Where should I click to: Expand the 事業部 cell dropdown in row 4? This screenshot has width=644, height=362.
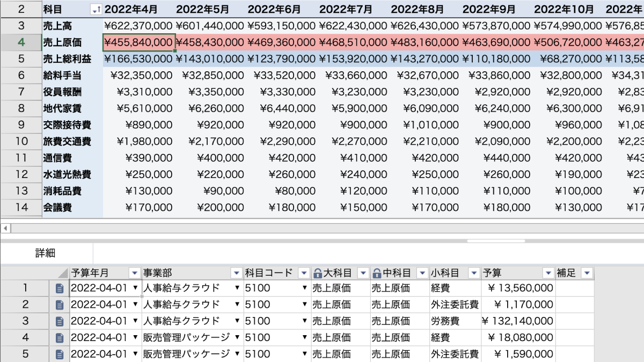pyautogui.click(x=237, y=338)
